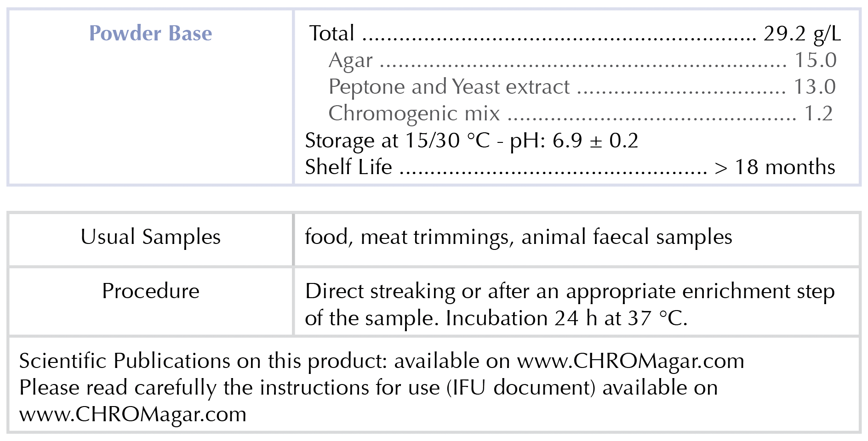Click the Procedure row header
868x441 pixels.
(150, 291)
